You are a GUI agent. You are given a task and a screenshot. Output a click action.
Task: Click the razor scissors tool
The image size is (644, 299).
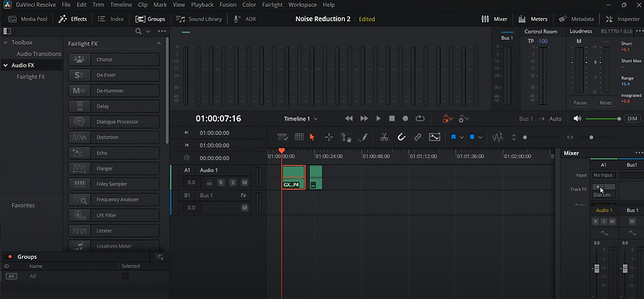384,138
